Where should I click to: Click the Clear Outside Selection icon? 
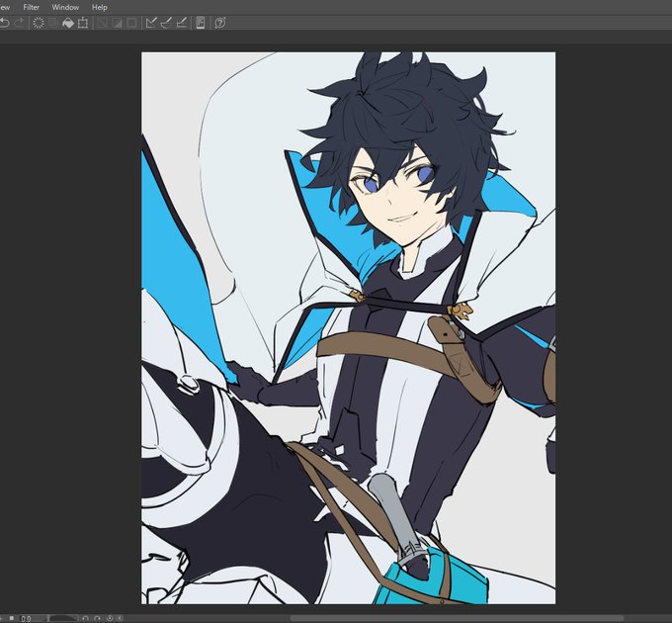(52, 23)
